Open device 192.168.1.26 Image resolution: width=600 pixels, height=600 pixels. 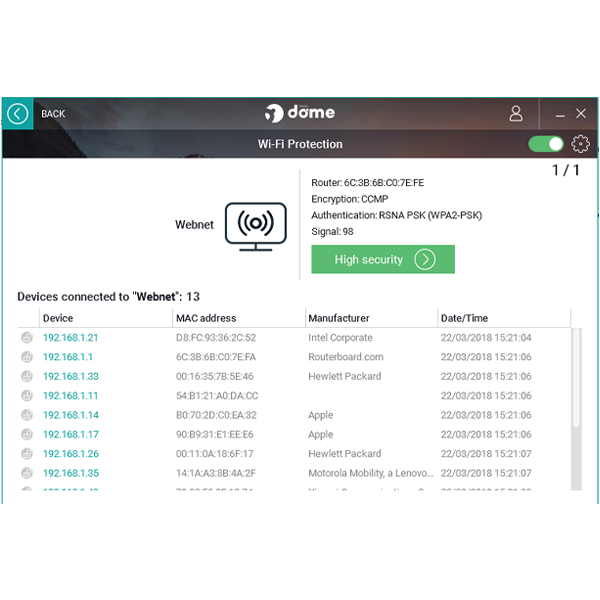pos(71,454)
